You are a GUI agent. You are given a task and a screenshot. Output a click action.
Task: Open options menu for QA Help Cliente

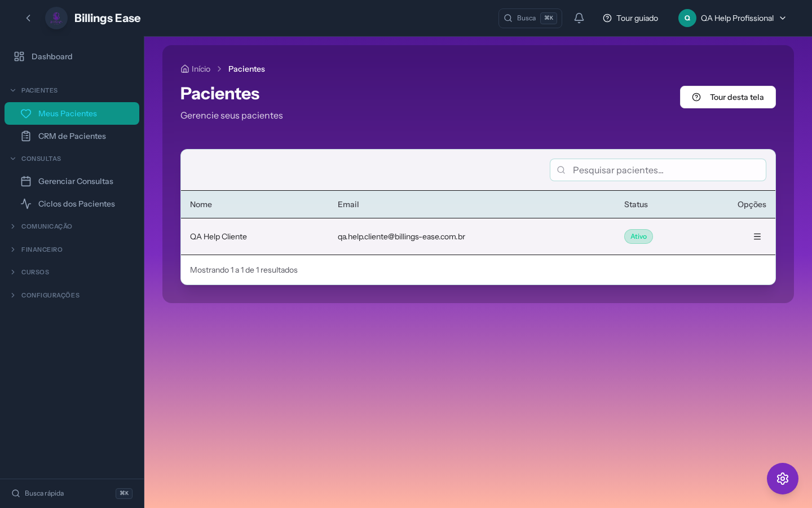pyautogui.click(x=757, y=237)
